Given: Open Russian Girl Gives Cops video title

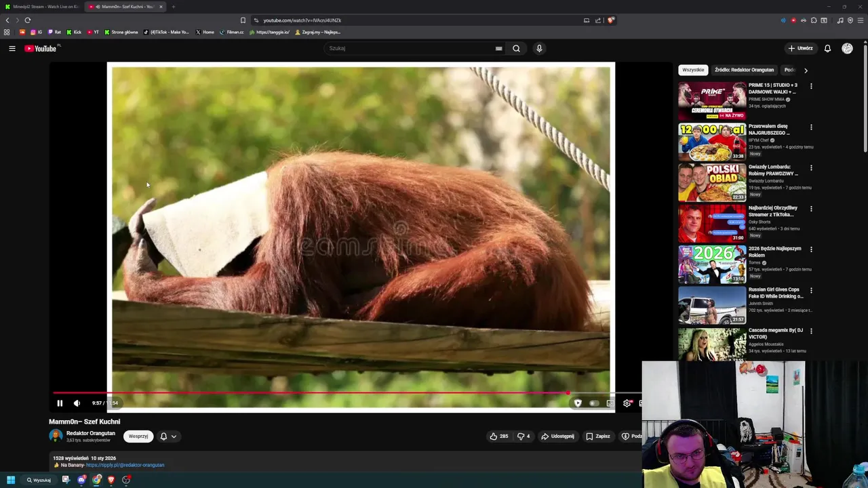Looking at the screenshot, I should (776, 293).
